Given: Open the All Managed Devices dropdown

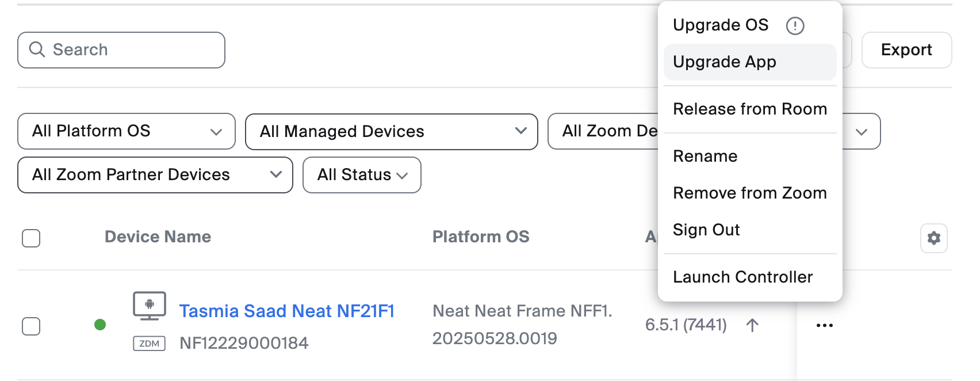Looking at the screenshot, I should pyautogui.click(x=391, y=131).
